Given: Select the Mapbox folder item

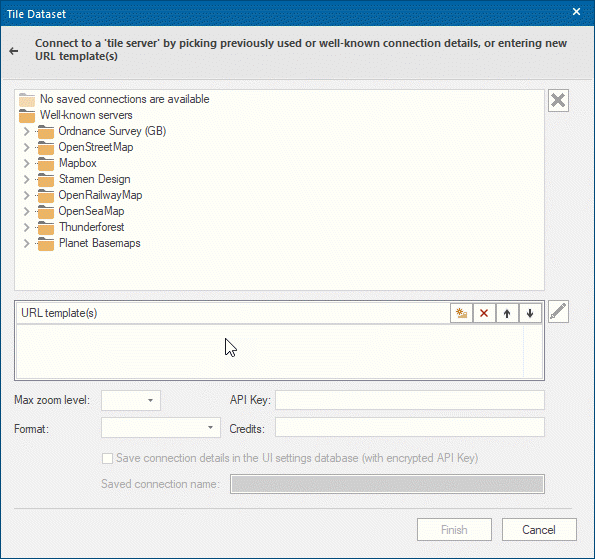Looking at the screenshot, I should pyautogui.click(x=77, y=163).
